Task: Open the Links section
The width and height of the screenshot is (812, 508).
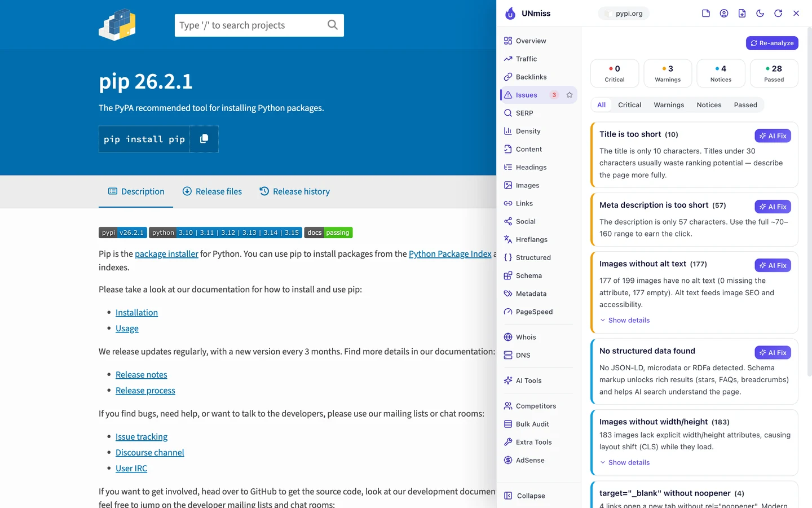Action: pos(539,203)
